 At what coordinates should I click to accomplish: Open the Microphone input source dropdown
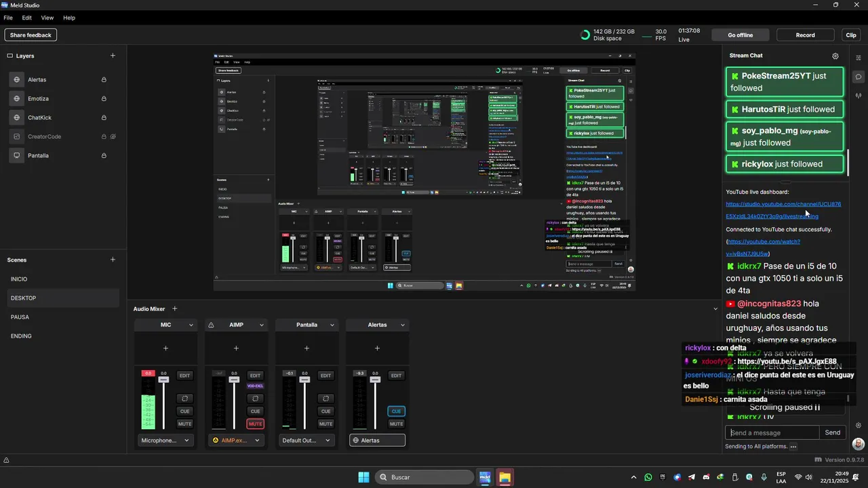(x=165, y=440)
